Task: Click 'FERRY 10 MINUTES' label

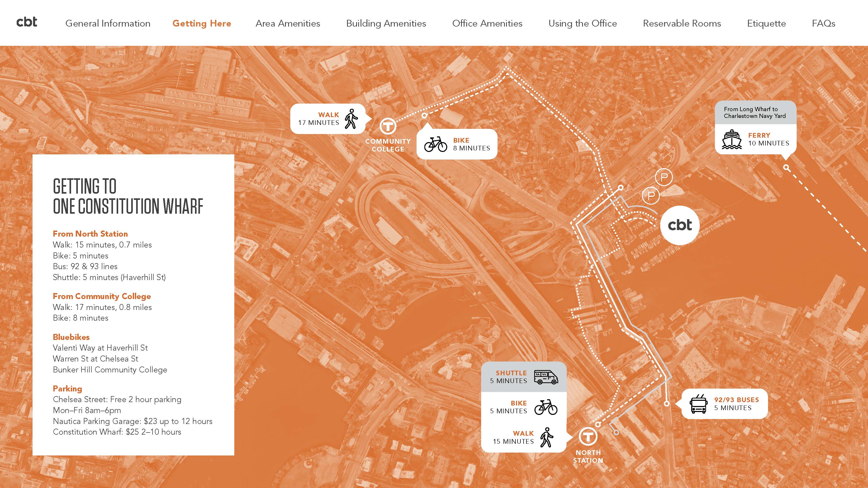Action: (x=769, y=139)
